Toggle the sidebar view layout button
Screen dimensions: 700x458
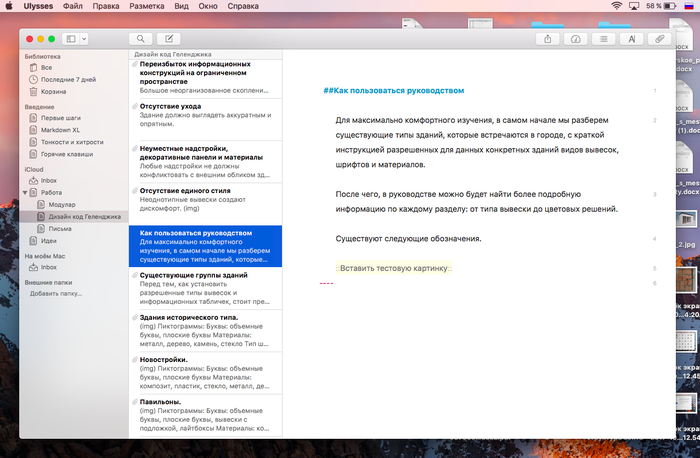pyautogui.click(x=70, y=39)
